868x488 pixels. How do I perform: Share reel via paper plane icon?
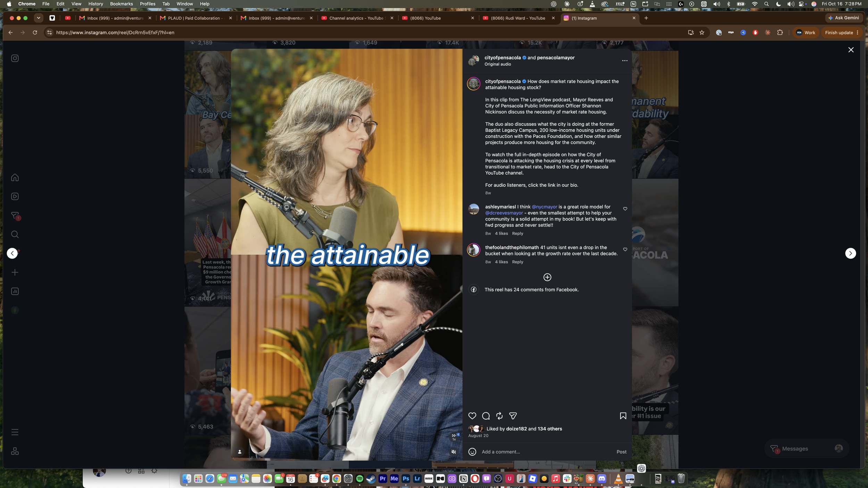[513, 416]
